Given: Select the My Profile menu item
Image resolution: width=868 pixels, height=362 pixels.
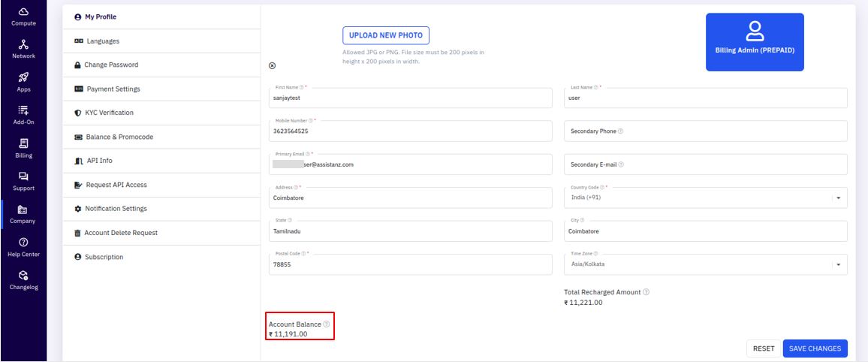Looking at the screenshot, I should click(161, 17).
